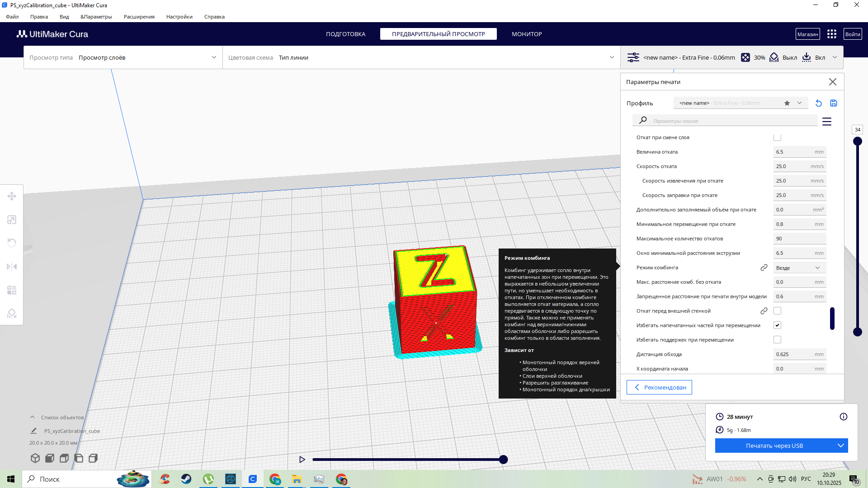
Task: Uncheck 'Избегать напечатанных частей при перемещении'
Action: (x=777, y=325)
